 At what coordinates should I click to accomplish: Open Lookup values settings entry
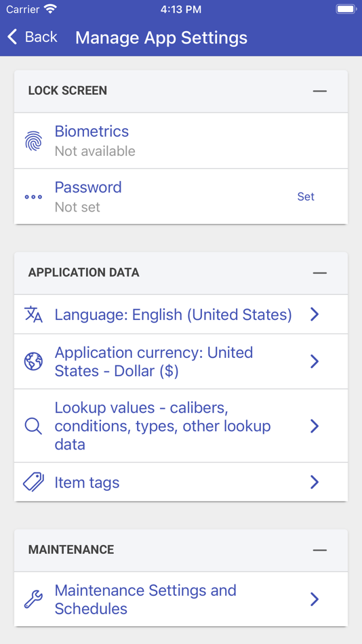[181, 426]
